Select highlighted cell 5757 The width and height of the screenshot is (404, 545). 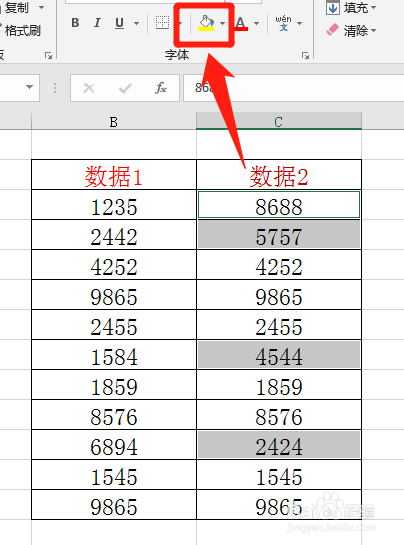[x=279, y=235]
